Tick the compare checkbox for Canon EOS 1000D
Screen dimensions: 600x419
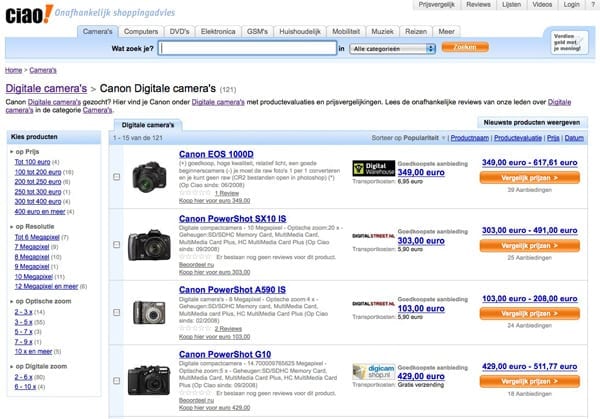117,177
